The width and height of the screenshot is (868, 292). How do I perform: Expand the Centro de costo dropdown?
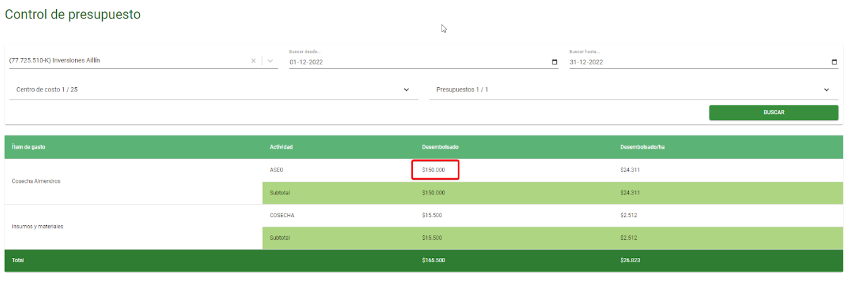pos(214,90)
